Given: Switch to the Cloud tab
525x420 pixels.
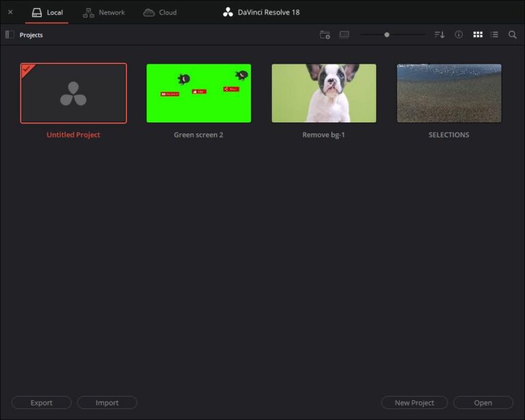Looking at the screenshot, I should pyautogui.click(x=160, y=12).
